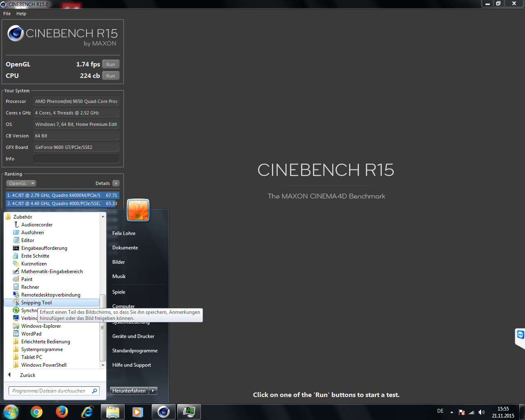The width and height of the screenshot is (525, 420).
Task: Click the Paint palette icon
Action: tap(16, 279)
